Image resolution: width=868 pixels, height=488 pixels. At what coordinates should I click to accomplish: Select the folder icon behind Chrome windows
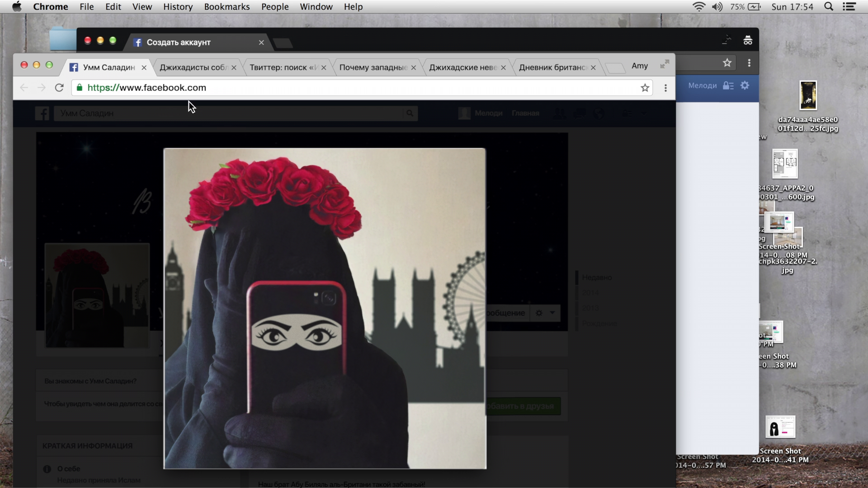point(63,38)
